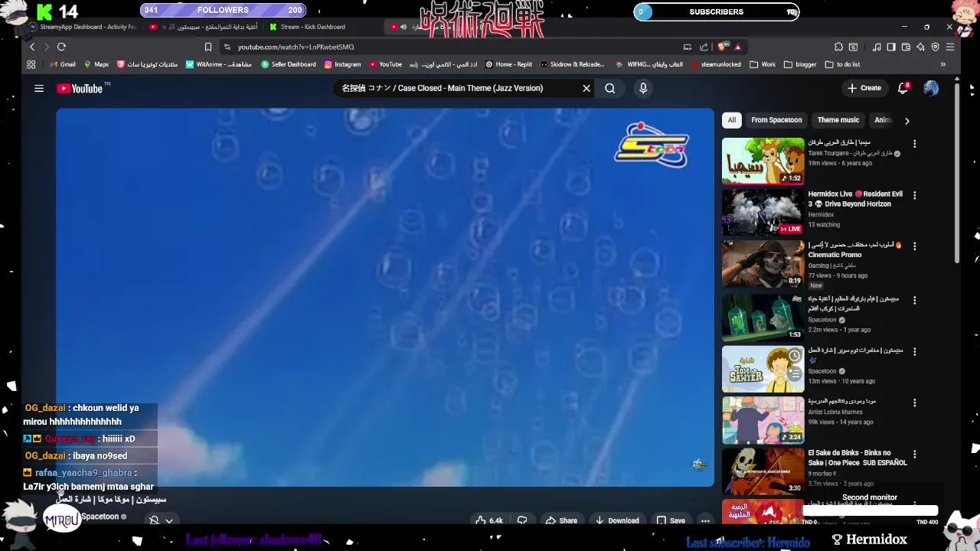The width and height of the screenshot is (980, 551).
Task: Open the YouTube hamburger guide menu
Action: (x=39, y=88)
